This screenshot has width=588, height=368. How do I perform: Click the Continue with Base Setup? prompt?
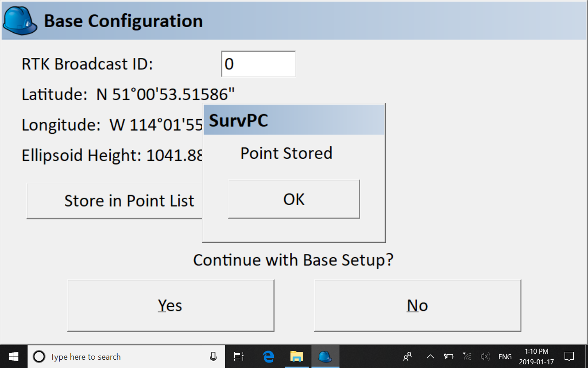pos(294,260)
